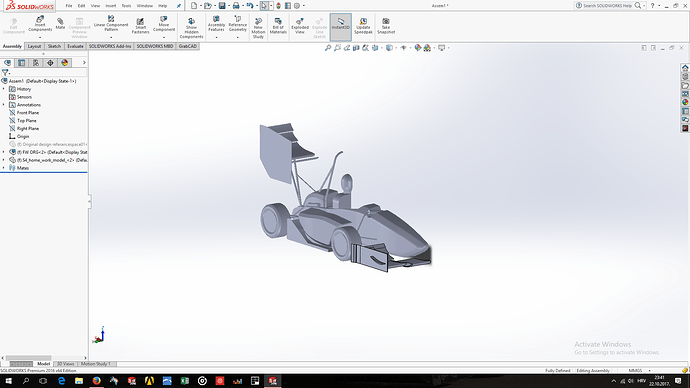Open Linear Component Pattern dropdown arrow
This screenshot has height=388, width=690.
[x=111, y=37]
